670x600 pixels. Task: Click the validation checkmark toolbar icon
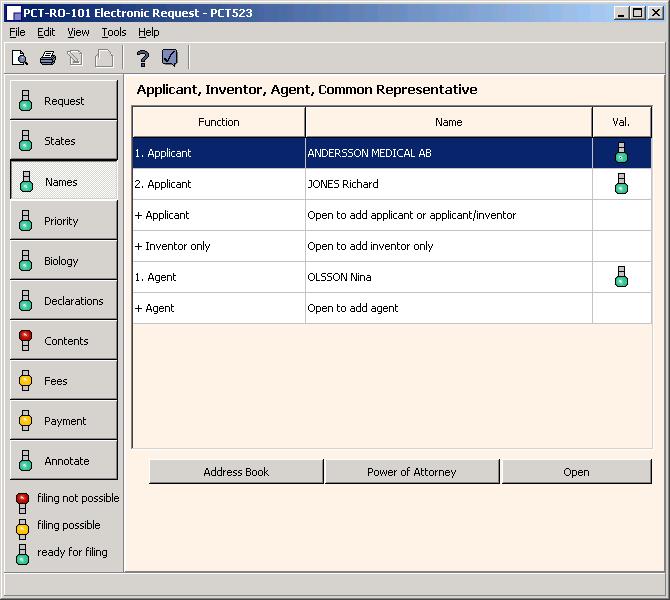(170, 58)
